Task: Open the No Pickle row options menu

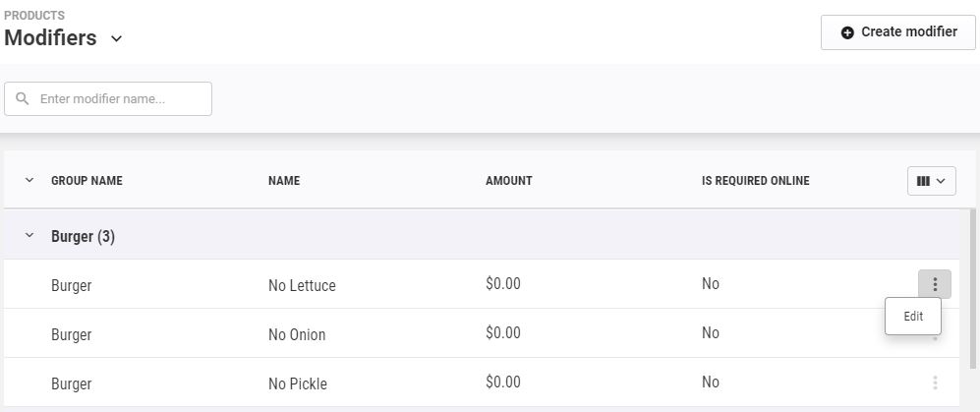Action: [935, 383]
